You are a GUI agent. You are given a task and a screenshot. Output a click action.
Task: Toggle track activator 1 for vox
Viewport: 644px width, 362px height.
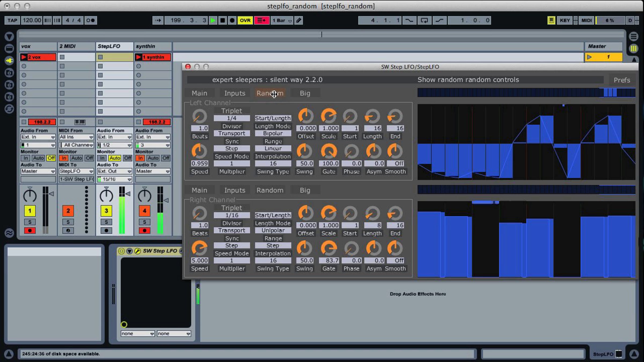coord(30,211)
